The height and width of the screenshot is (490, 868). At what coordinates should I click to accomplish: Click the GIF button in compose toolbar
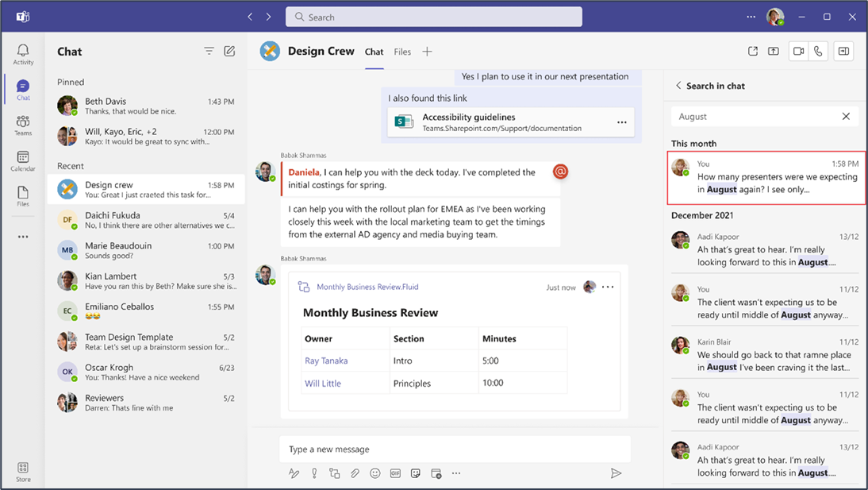click(x=395, y=473)
